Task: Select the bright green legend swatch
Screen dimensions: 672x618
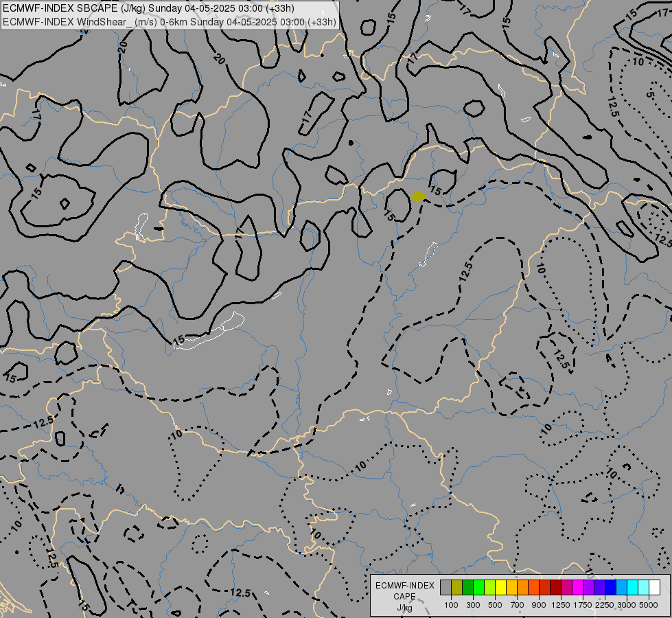Action: click(478, 588)
